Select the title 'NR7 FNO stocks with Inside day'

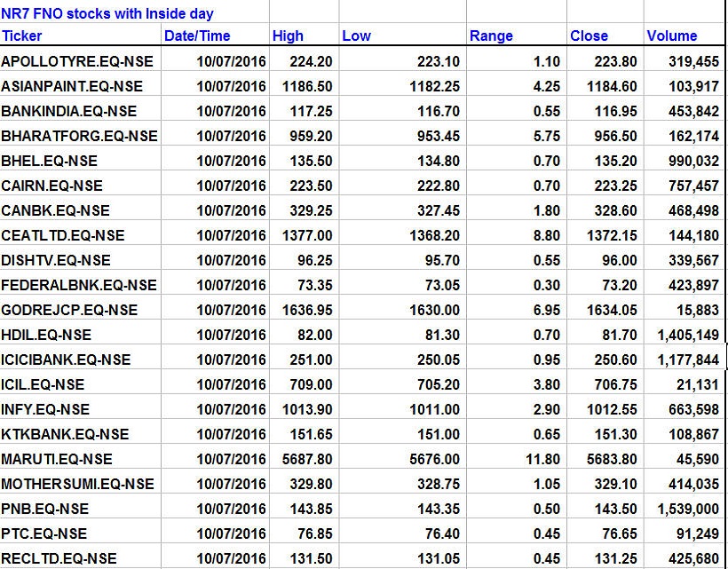click(x=107, y=14)
